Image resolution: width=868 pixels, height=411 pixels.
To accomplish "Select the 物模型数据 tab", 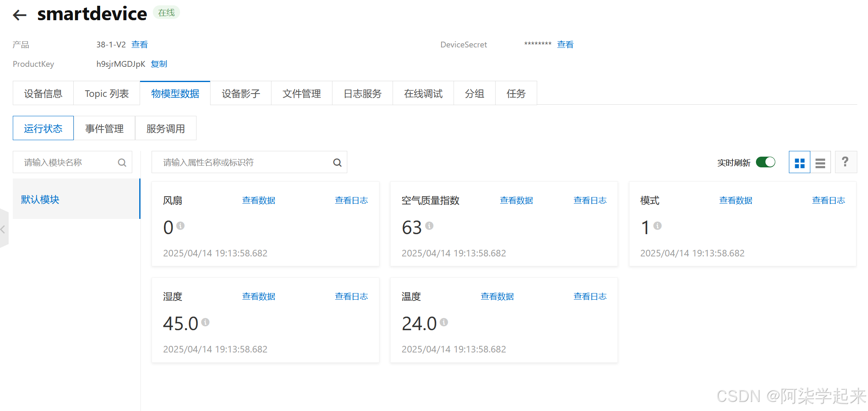I will 175,94.
